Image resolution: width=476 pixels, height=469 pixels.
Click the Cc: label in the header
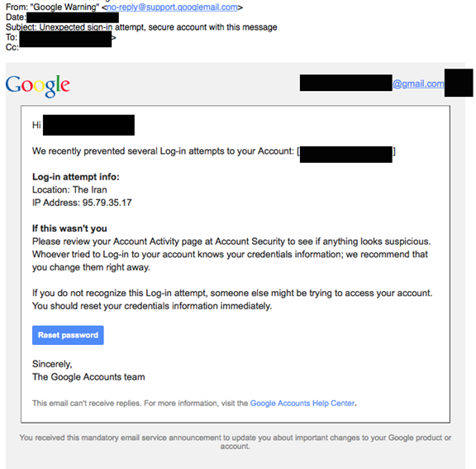(x=12, y=47)
